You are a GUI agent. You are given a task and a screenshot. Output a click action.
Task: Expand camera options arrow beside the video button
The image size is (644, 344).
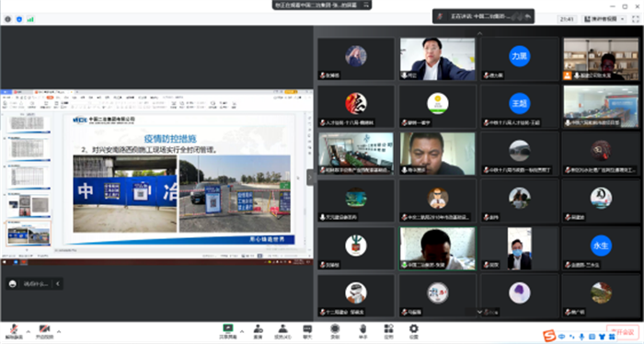[x=59, y=331]
